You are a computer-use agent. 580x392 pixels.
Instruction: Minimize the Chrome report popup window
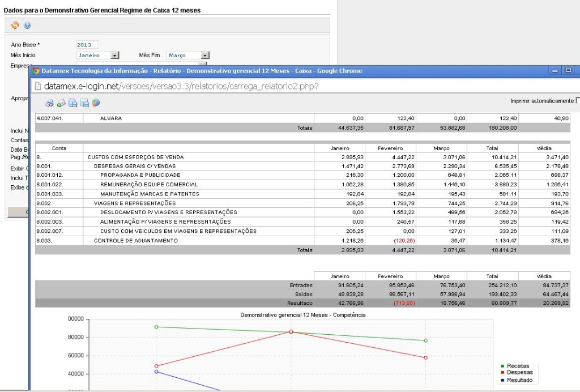click(x=555, y=70)
